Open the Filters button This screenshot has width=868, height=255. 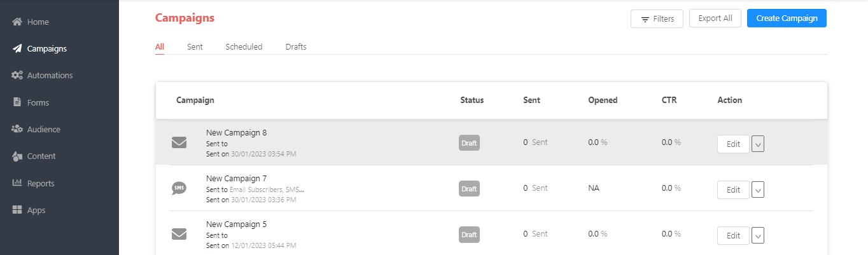pos(657,19)
